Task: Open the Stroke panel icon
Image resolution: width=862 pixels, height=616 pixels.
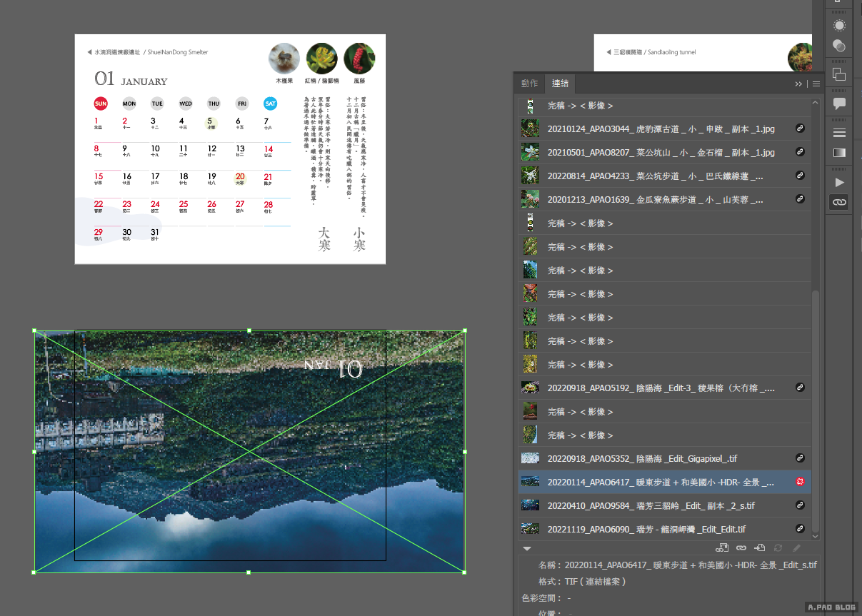Action: [x=839, y=133]
